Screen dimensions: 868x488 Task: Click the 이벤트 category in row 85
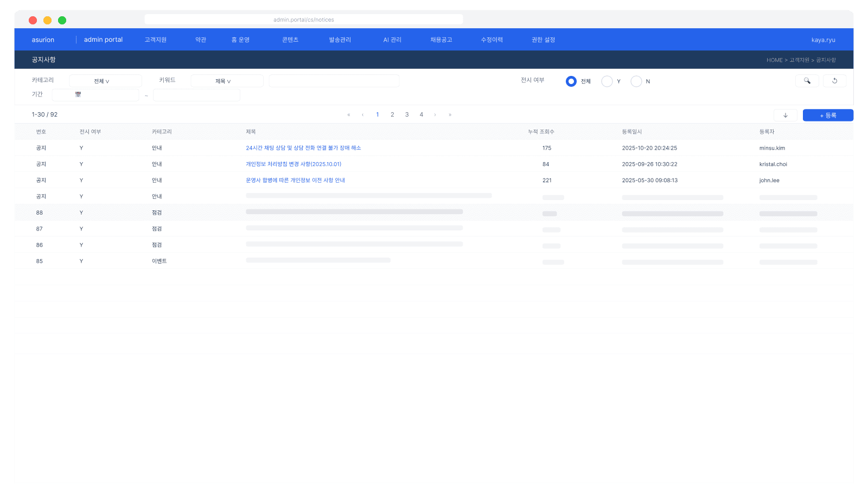(159, 261)
